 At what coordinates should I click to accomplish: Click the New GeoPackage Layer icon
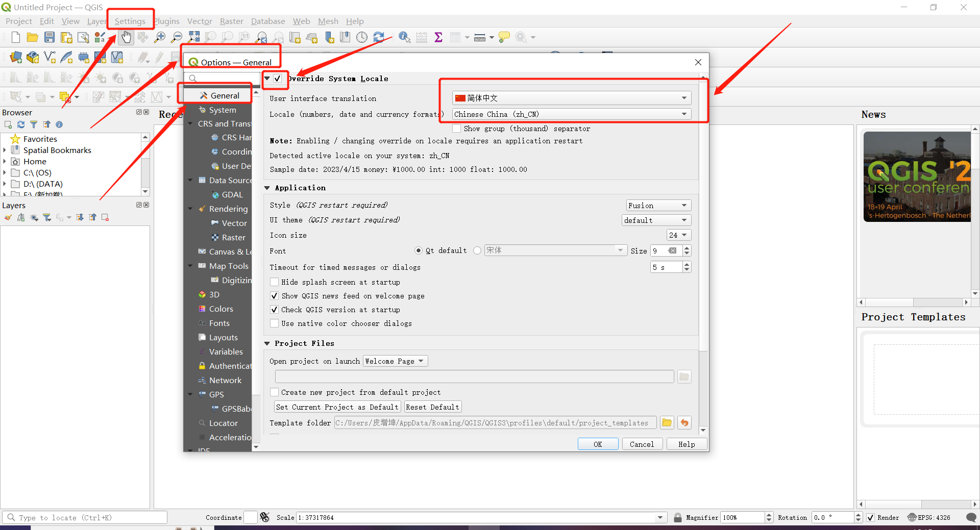click(33, 57)
